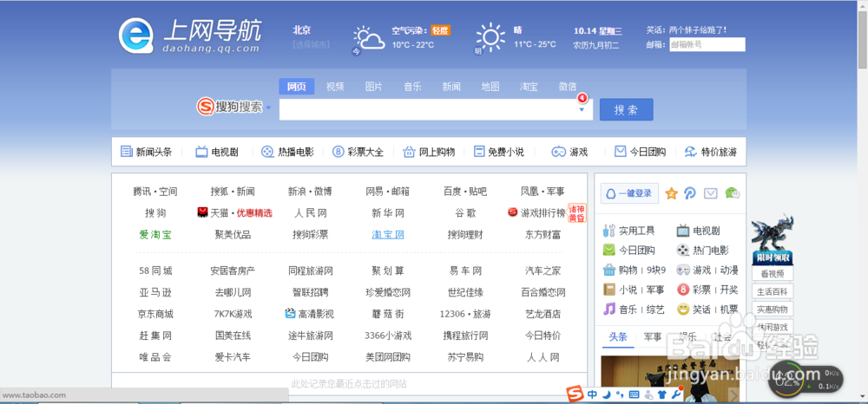Click 生活百科 in the side widget

[x=773, y=292]
